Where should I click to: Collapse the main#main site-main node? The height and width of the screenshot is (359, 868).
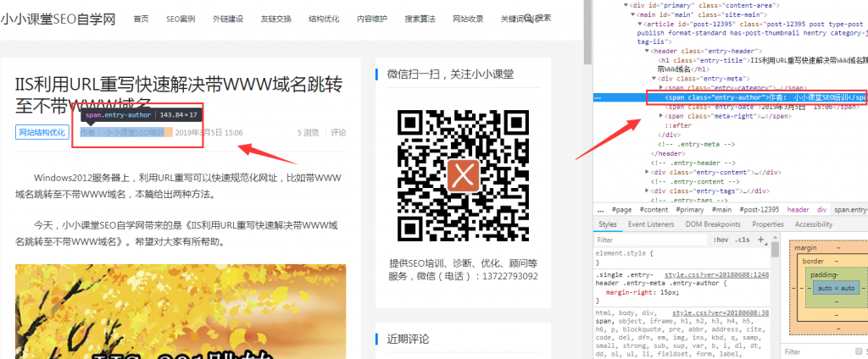[632, 15]
